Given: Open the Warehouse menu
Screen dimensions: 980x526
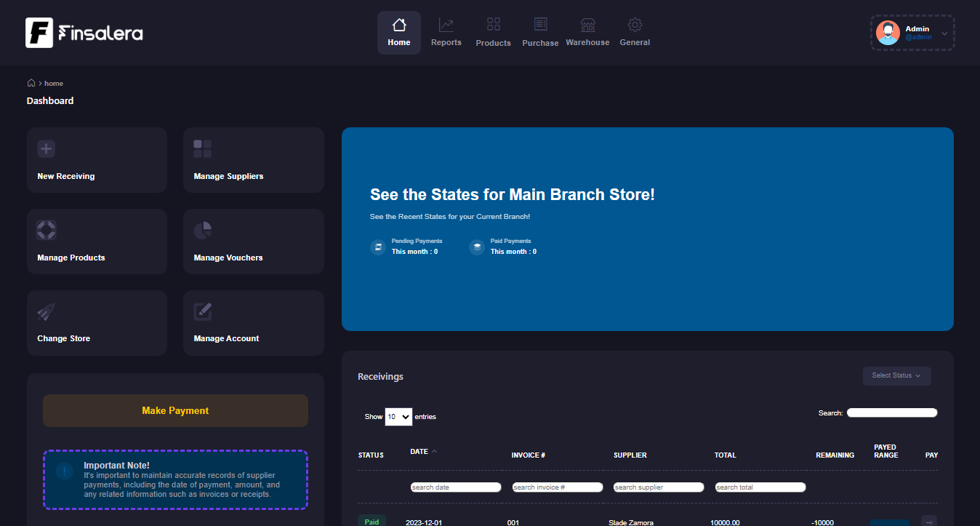Looking at the screenshot, I should tap(587, 33).
